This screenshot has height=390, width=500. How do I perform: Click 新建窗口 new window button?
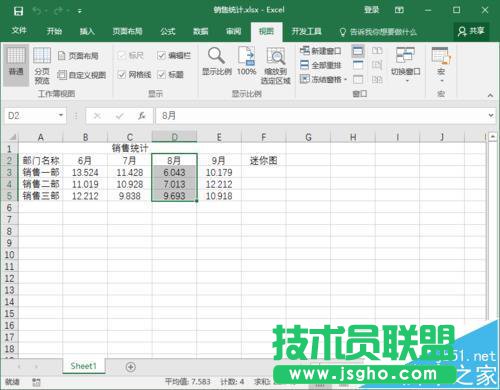(x=321, y=51)
